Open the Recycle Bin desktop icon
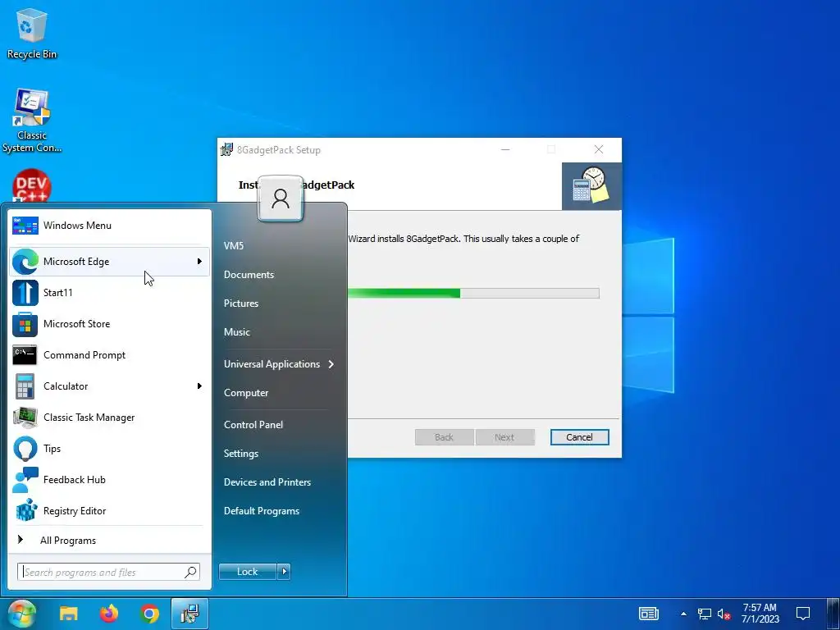 click(32, 33)
